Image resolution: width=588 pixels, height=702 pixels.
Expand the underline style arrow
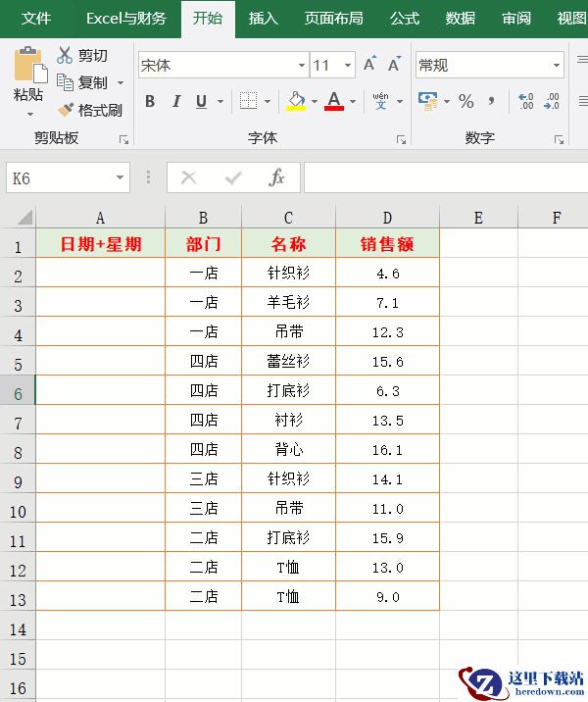220,102
